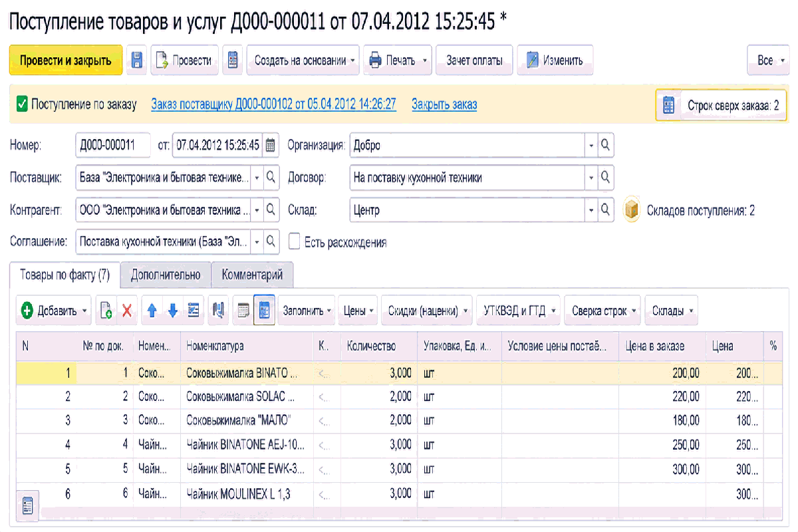
Task: Open the calendar picker for the document date
Action: (x=271, y=145)
